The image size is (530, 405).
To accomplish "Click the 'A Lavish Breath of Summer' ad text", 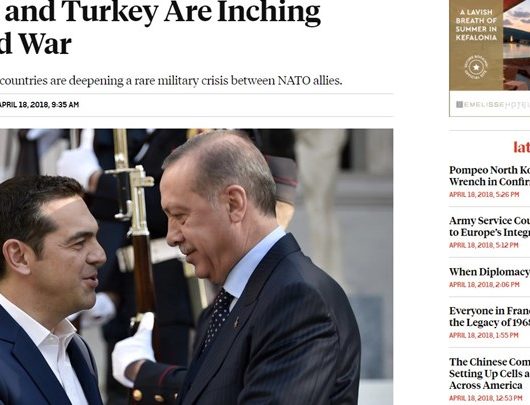I will pos(476,25).
